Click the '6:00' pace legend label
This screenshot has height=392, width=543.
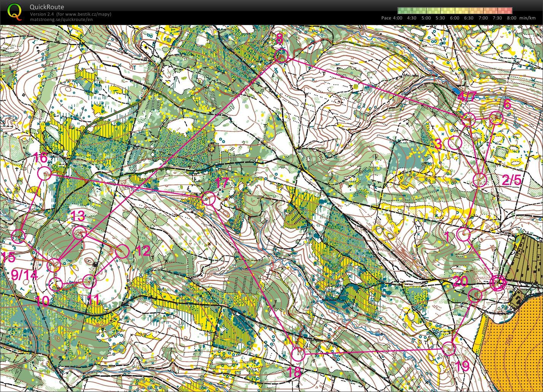click(454, 18)
